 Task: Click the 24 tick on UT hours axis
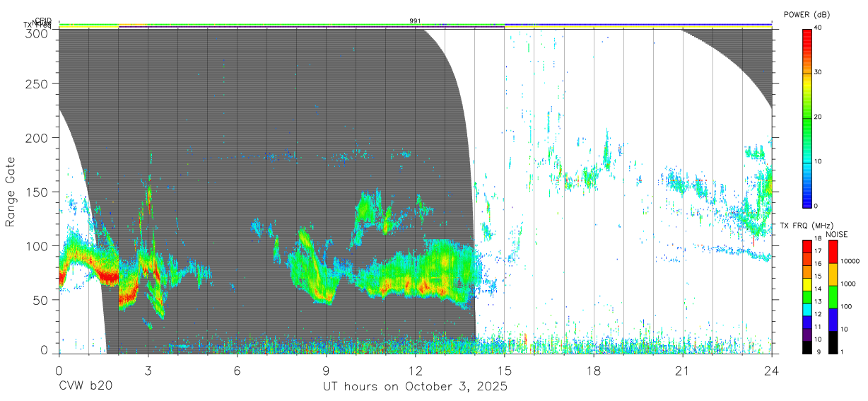click(x=771, y=370)
